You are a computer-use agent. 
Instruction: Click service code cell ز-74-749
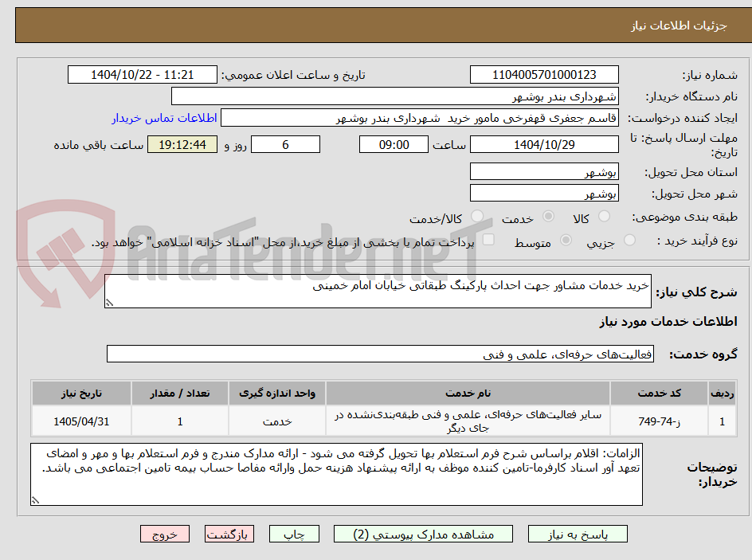pyautogui.click(x=660, y=421)
